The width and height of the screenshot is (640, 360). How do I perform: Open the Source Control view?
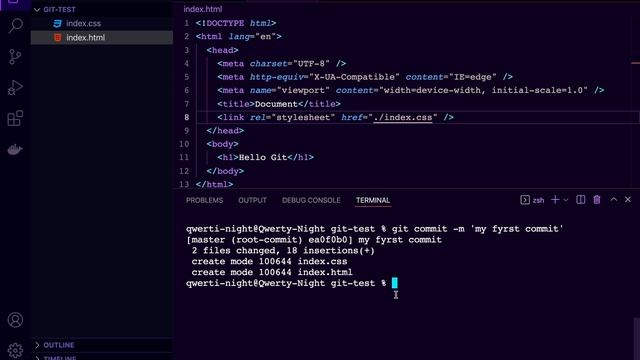coord(15,57)
